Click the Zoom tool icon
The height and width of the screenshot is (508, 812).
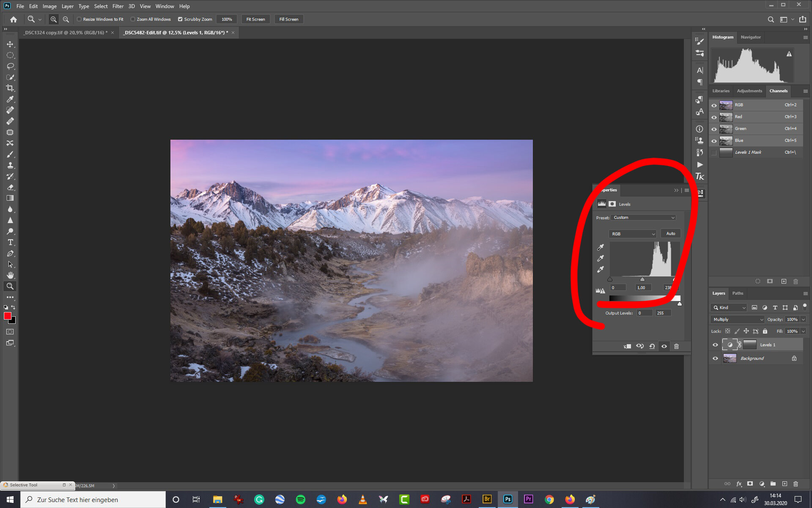coord(10,286)
